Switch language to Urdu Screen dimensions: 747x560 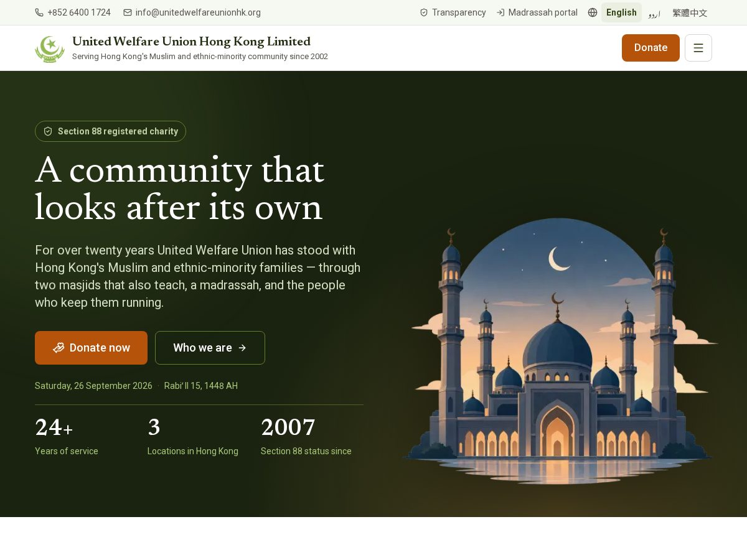pos(654,12)
